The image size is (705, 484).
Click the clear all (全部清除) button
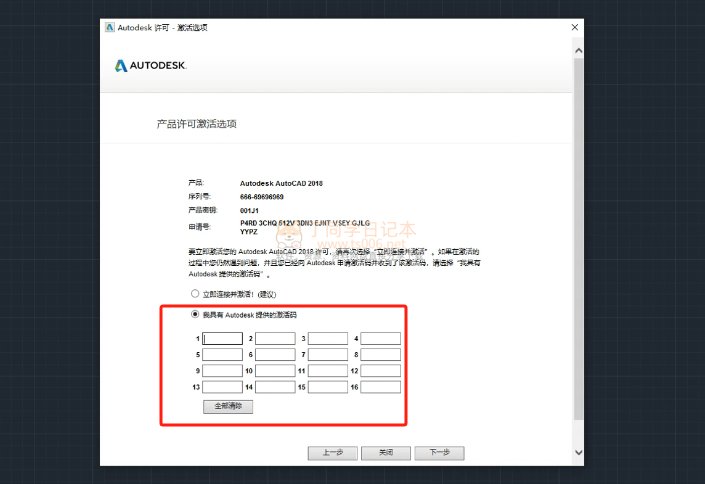[x=228, y=406]
